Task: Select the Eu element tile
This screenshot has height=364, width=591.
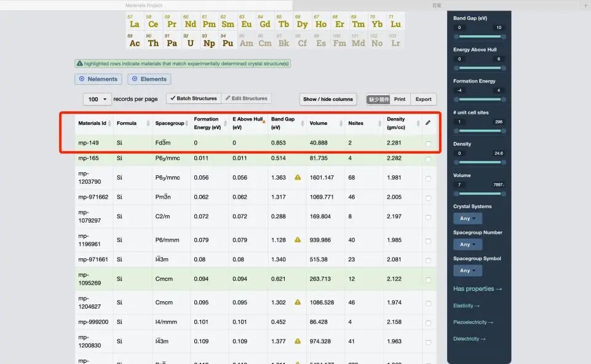Action: click(x=247, y=21)
